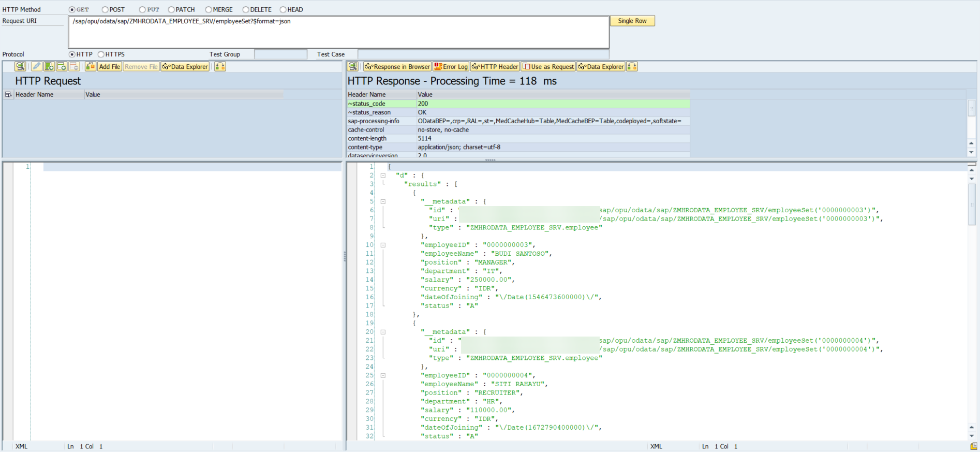
Task: Click the delete header row icon
Action: 74,67
